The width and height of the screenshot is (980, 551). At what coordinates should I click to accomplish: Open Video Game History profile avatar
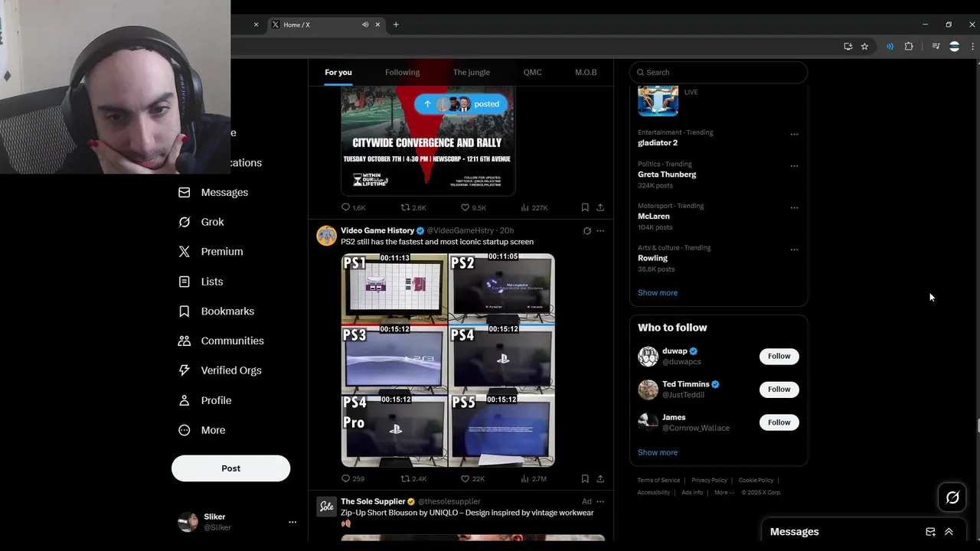pyautogui.click(x=327, y=236)
